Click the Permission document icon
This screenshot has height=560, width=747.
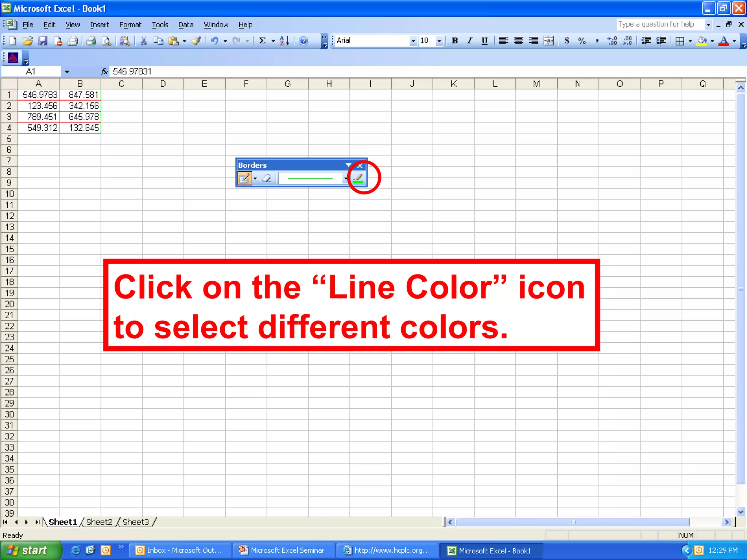click(58, 41)
